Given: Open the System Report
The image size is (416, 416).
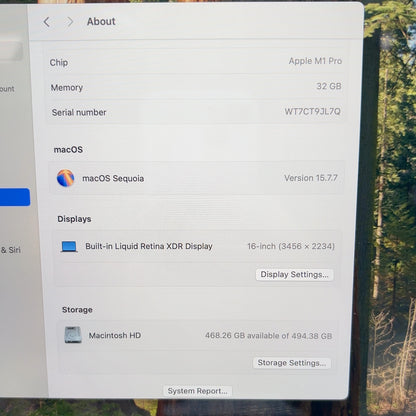Looking at the screenshot, I should (197, 391).
